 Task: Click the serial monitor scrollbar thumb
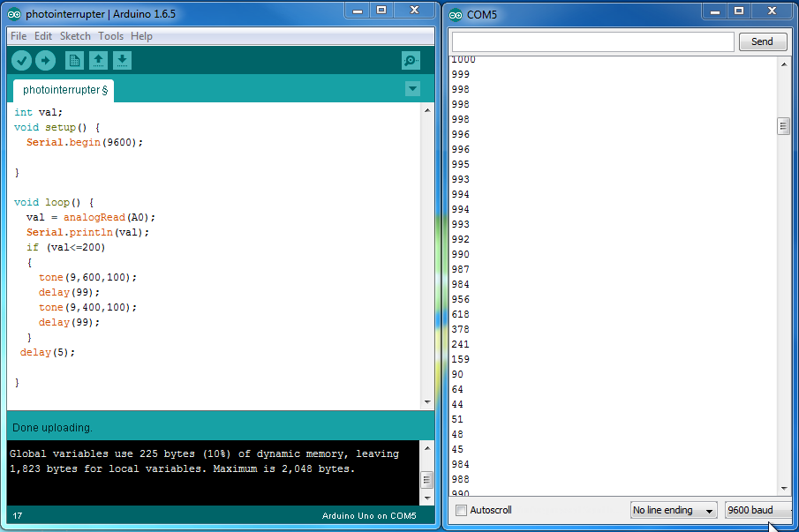click(784, 126)
